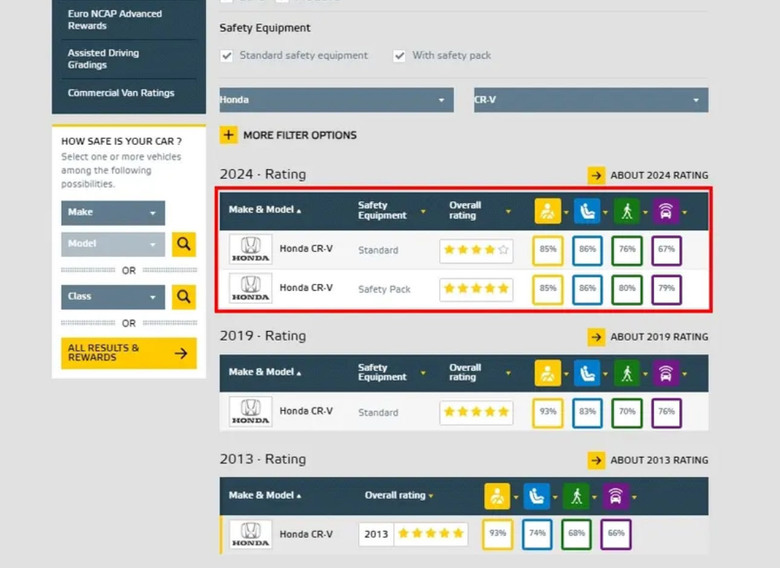Click four-star rating in 2024 Standard row
780x568 pixels.
[476, 250]
